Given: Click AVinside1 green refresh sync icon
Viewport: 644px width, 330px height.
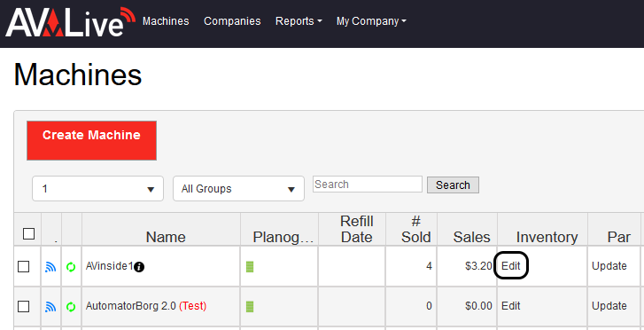Looking at the screenshot, I should pyautogui.click(x=71, y=267).
